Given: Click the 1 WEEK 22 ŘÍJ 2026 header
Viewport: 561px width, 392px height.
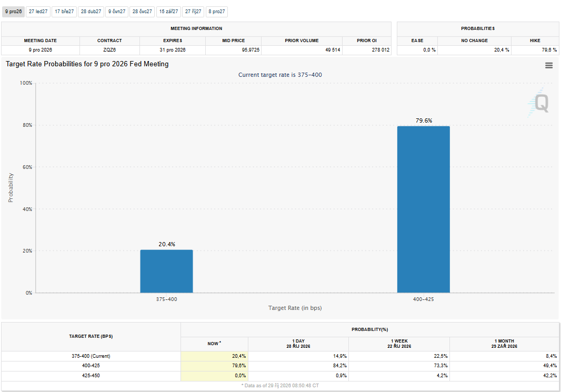Looking at the screenshot, I should pos(399,344).
